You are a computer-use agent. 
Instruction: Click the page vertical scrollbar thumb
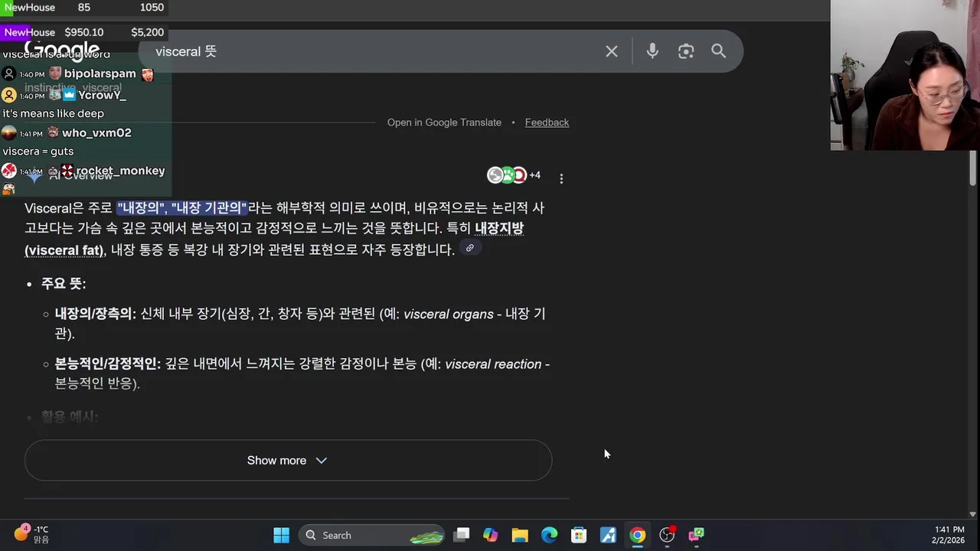coord(973,168)
